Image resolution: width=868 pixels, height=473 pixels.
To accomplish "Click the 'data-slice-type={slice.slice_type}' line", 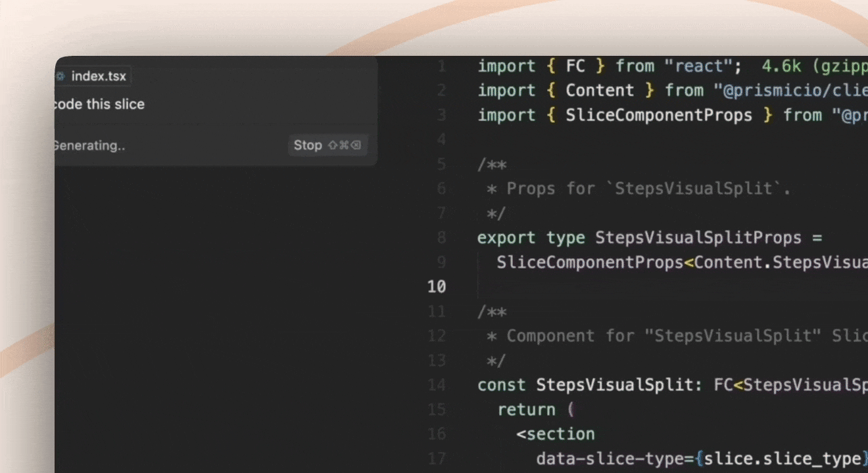I will (702, 459).
